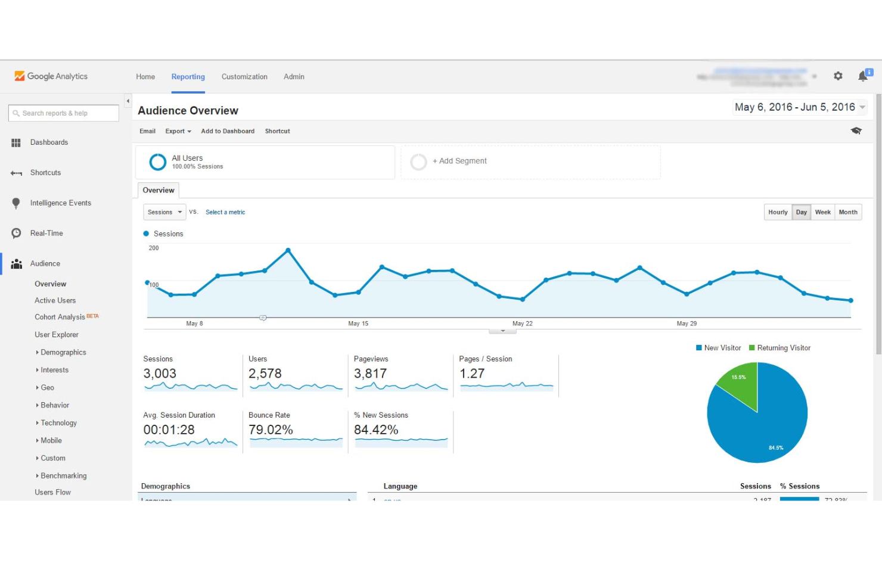Go to the Home tab
The height and width of the screenshot is (588, 882).
point(145,77)
